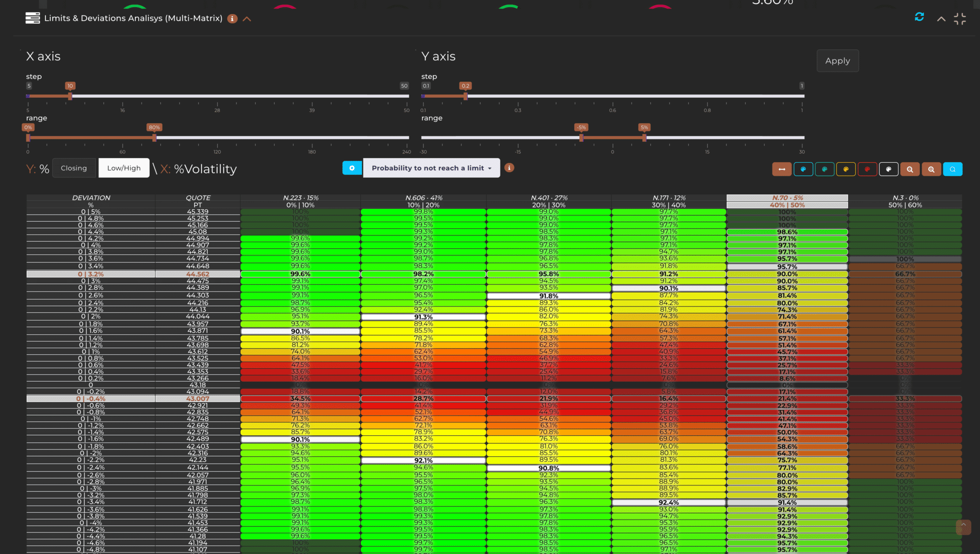980x554 pixels.
Task: Click the info icon beside the panel title
Action: coord(232,19)
